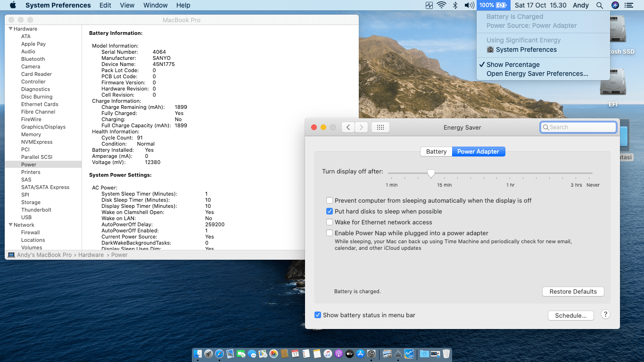Screen dimensions: 644x362
Task: Switch to the Battery tab
Action: tap(436, 151)
